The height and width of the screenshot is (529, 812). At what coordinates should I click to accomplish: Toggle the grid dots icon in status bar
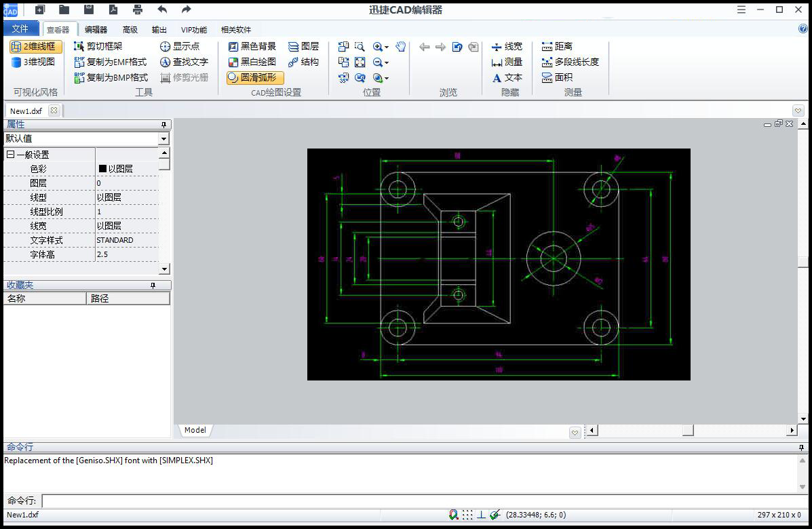tap(467, 515)
